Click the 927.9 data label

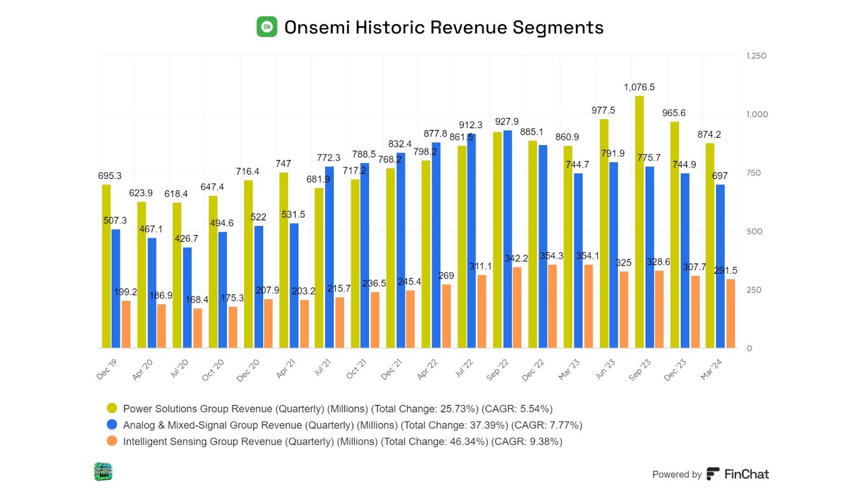tap(507, 122)
